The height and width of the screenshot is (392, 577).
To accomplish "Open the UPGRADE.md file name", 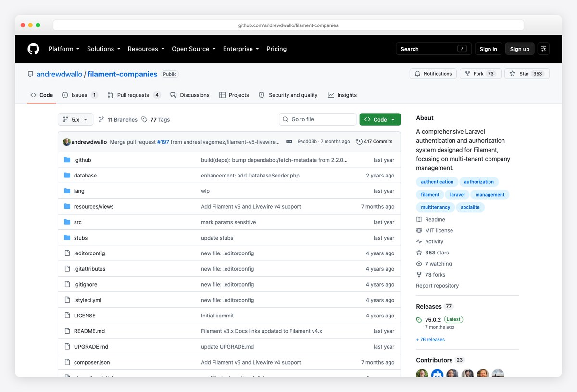I will [91, 347].
